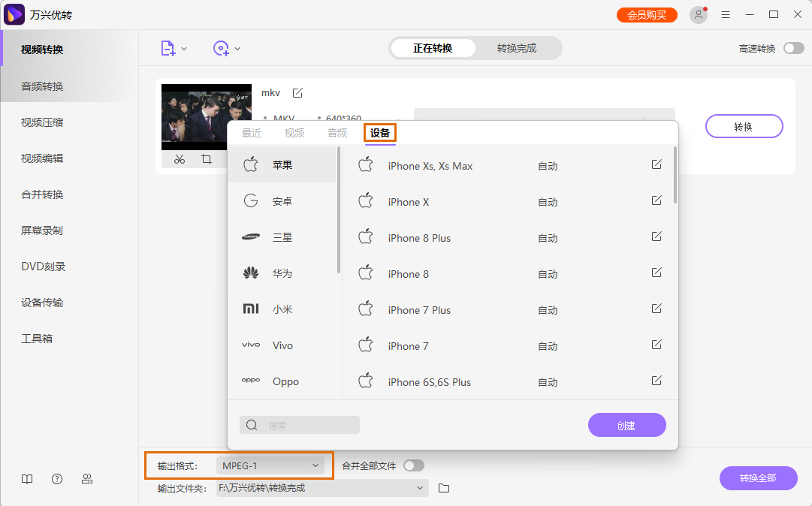Viewport: 812px width, 506px height.
Task: Select the Huawei brand in device list
Action: [x=283, y=273]
